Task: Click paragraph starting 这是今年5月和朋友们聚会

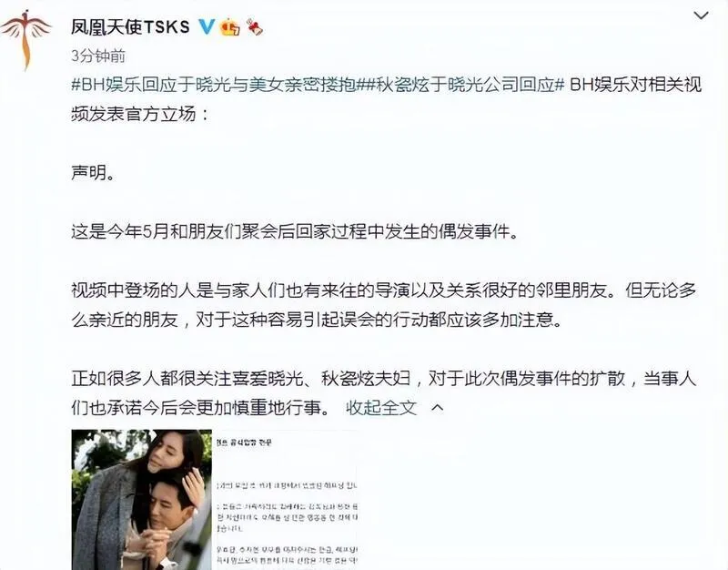Action: pyautogui.click(x=294, y=231)
